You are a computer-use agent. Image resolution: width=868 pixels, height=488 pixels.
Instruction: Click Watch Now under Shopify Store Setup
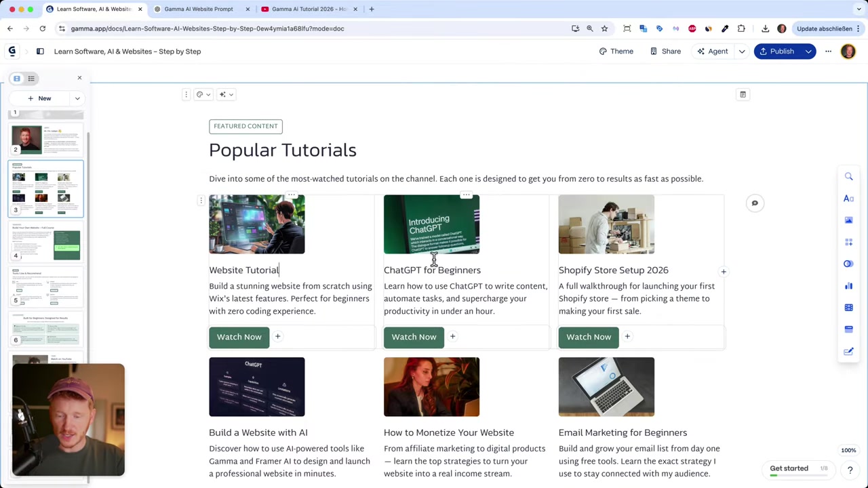[x=589, y=337]
